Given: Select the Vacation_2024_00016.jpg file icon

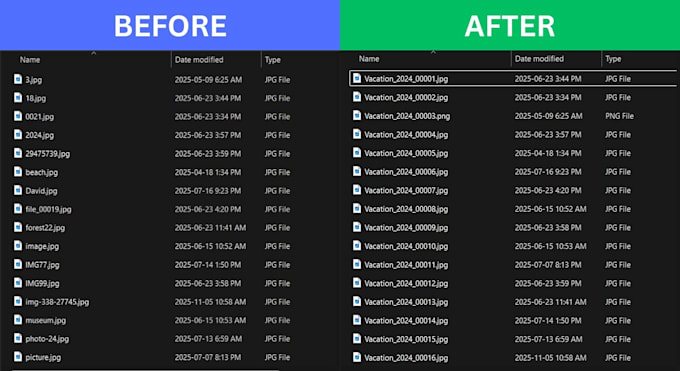Looking at the screenshot, I should [x=357, y=358].
